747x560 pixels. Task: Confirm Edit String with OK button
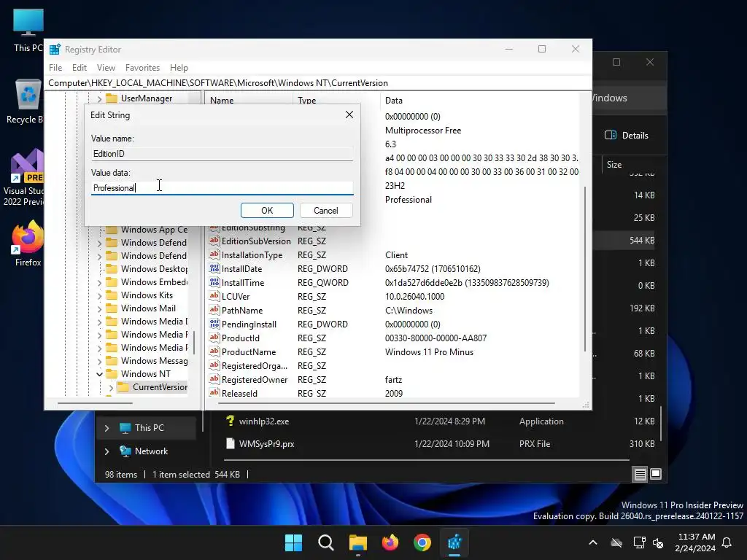[x=267, y=211]
